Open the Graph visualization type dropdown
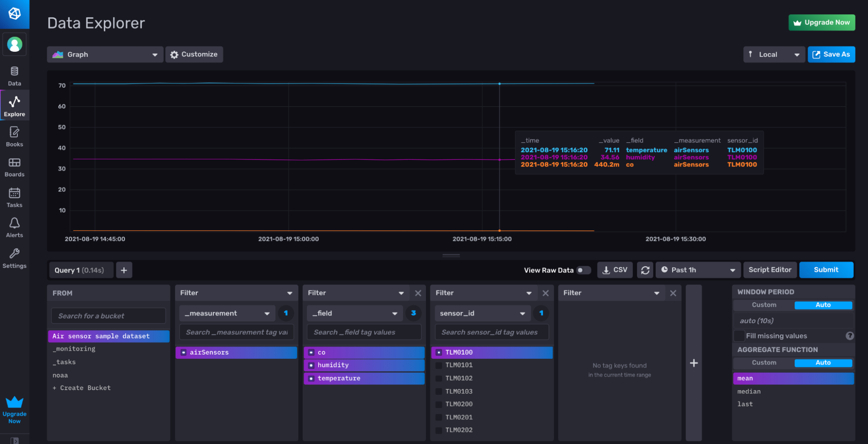The image size is (868, 444). tap(105, 54)
